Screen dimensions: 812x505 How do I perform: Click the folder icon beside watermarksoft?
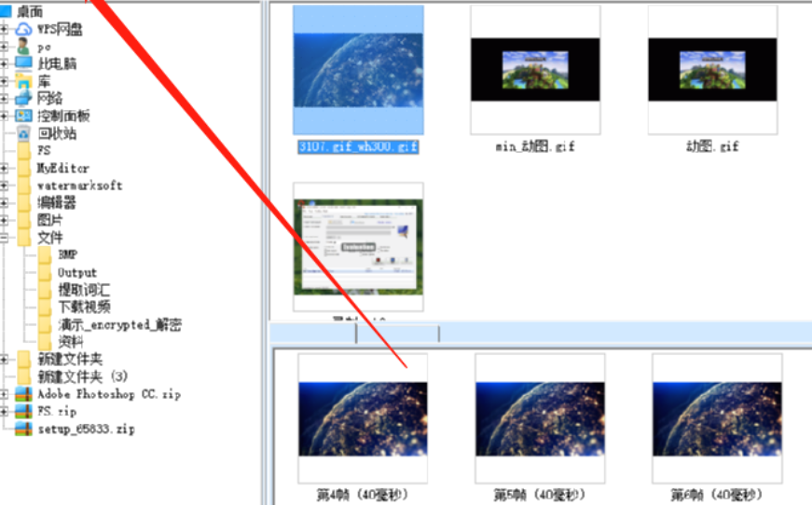pyautogui.click(x=24, y=185)
